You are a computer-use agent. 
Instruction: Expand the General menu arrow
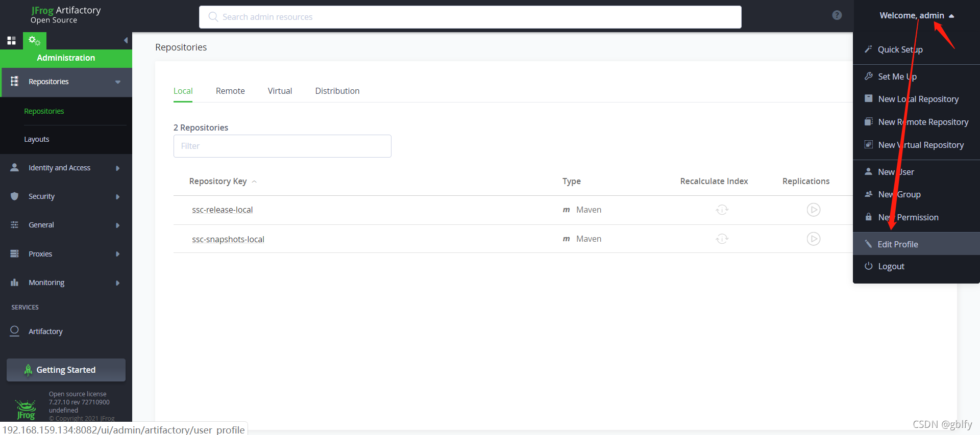coord(118,225)
